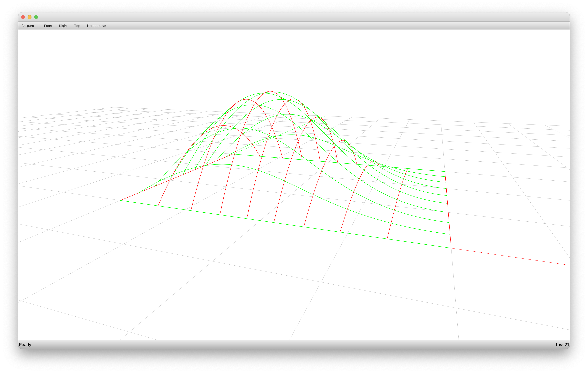This screenshot has width=588, height=373.
Task: Close the window with red button
Action: (23, 17)
